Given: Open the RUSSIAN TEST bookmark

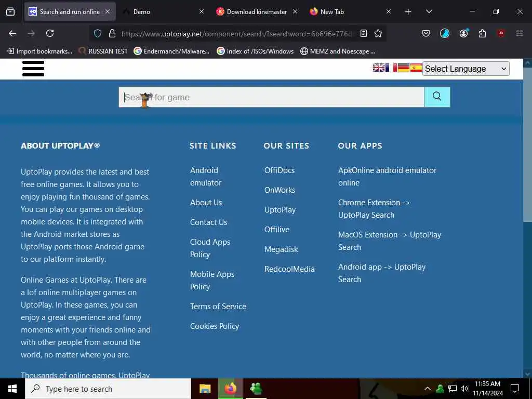Looking at the screenshot, I should pyautogui.click(x=103, y=51).
